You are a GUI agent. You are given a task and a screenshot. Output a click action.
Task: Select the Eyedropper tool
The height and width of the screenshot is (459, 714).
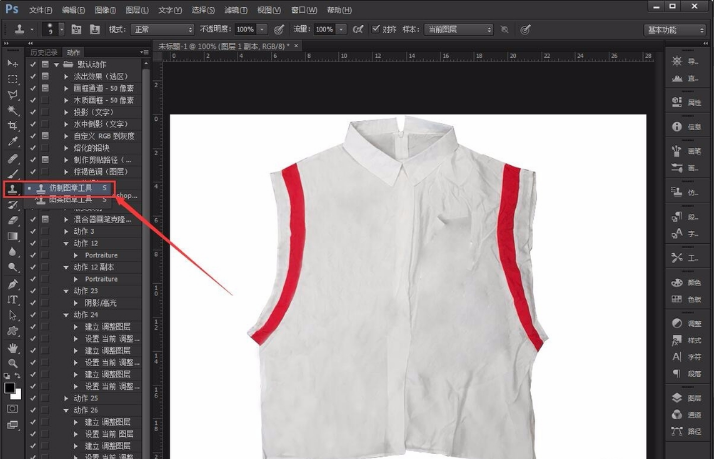(x=13, y=142)
